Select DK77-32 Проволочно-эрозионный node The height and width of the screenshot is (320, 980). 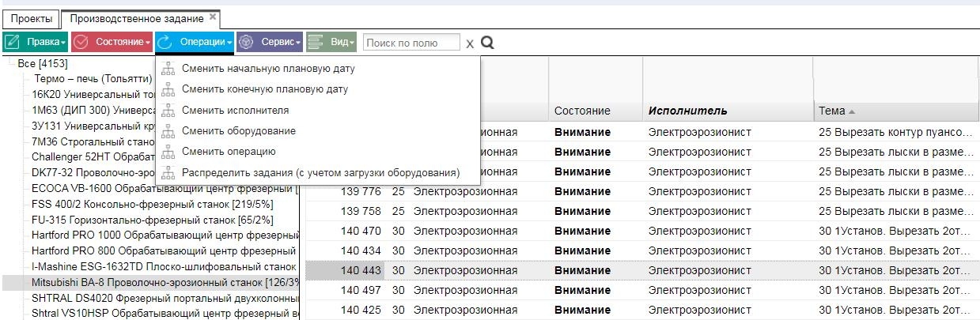[x=93, y=172]
